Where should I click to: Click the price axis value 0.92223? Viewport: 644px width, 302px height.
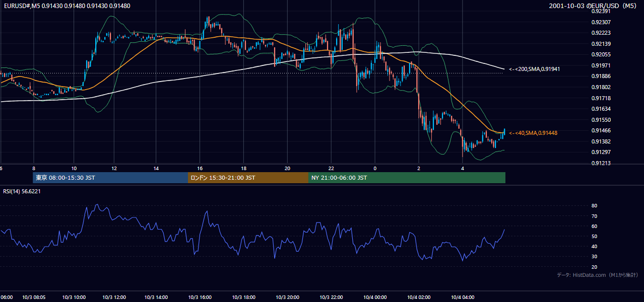click(x=601, y=33)
